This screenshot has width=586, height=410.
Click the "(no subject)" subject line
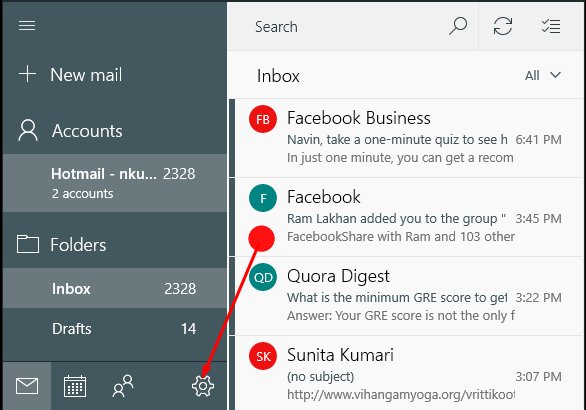coord(320,376)
